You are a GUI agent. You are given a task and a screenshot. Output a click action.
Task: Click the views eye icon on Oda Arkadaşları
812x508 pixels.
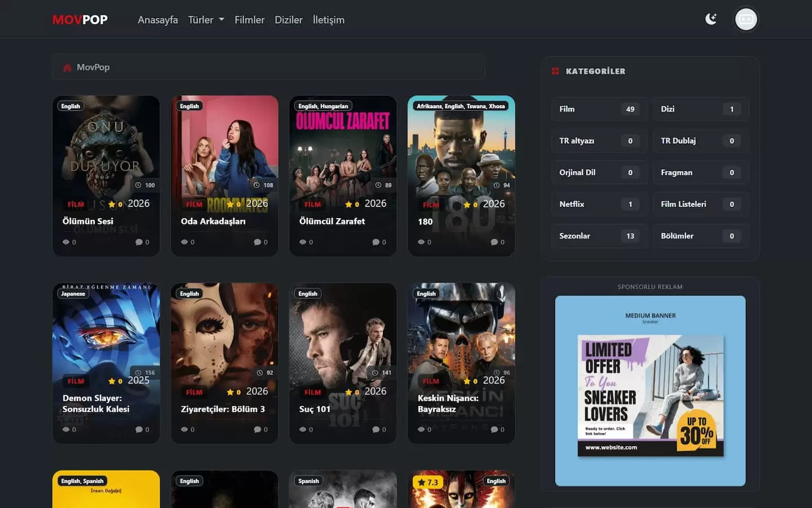tap(184, 242)
